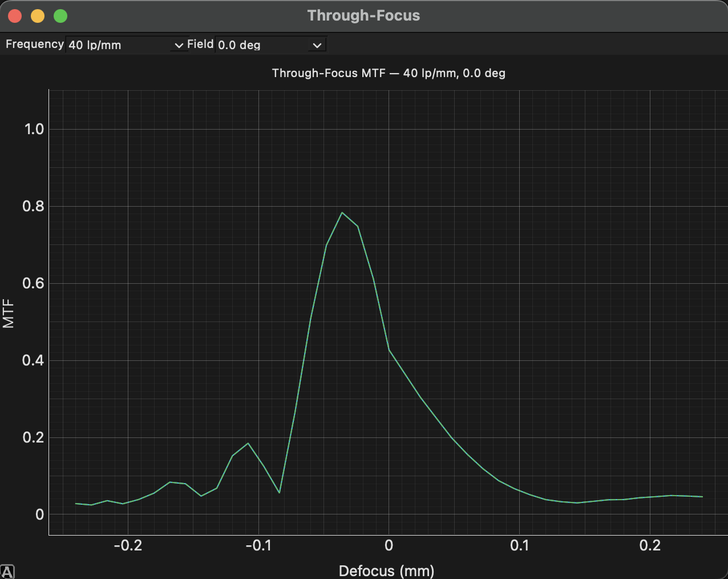Click the smaller bump near -0.1 defocus
728x579 pixels.
[x=248, y=443]
